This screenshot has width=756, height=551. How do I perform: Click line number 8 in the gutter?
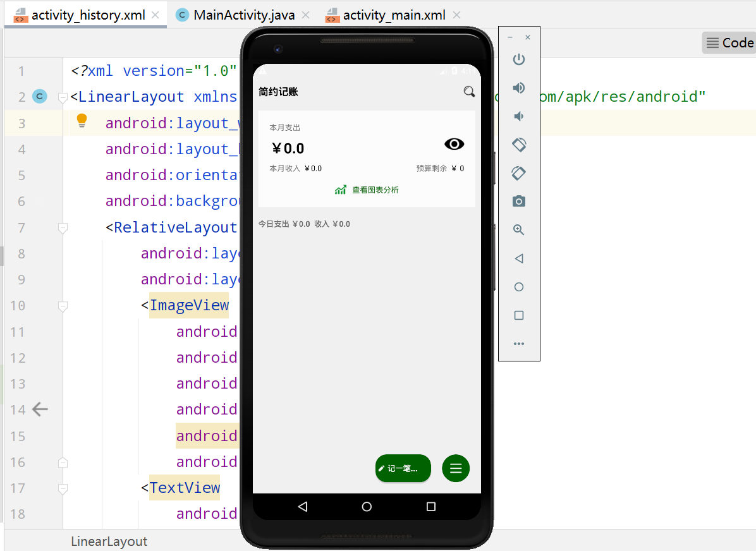(x=21, y=253)
